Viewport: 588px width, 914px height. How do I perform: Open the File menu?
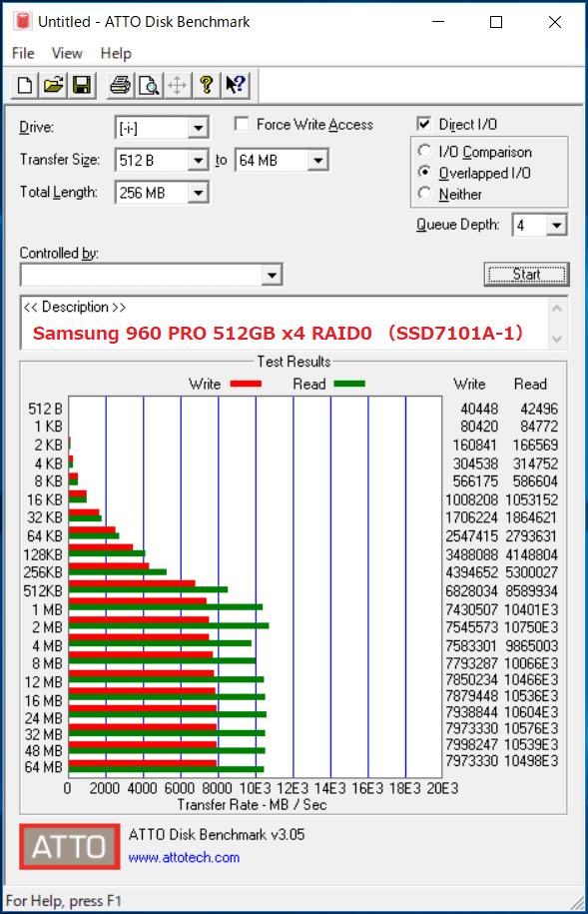(23, 53)
